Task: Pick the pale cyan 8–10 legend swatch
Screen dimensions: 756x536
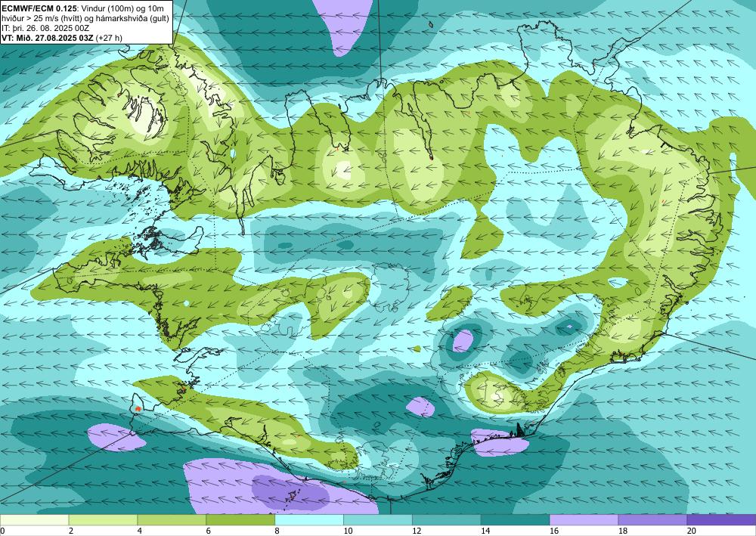Action: [x=309, y=519]
